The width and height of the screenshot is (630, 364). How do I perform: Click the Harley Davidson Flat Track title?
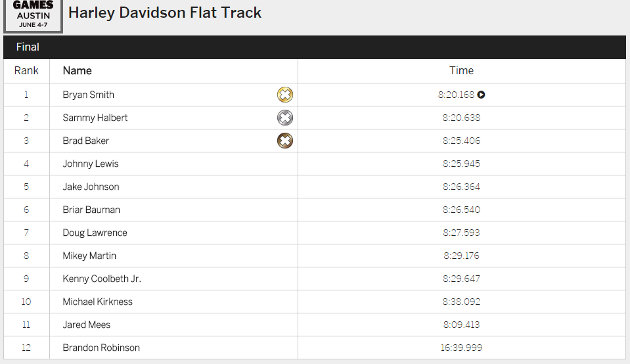pyautogui.click(x=165, y=12)
